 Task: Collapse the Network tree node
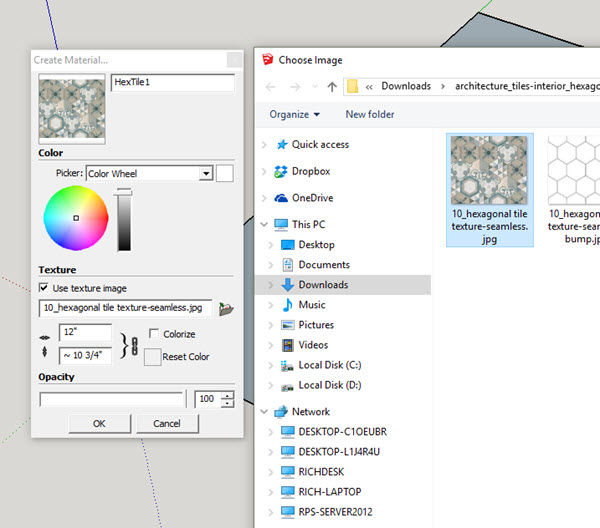tap(264, 411)
